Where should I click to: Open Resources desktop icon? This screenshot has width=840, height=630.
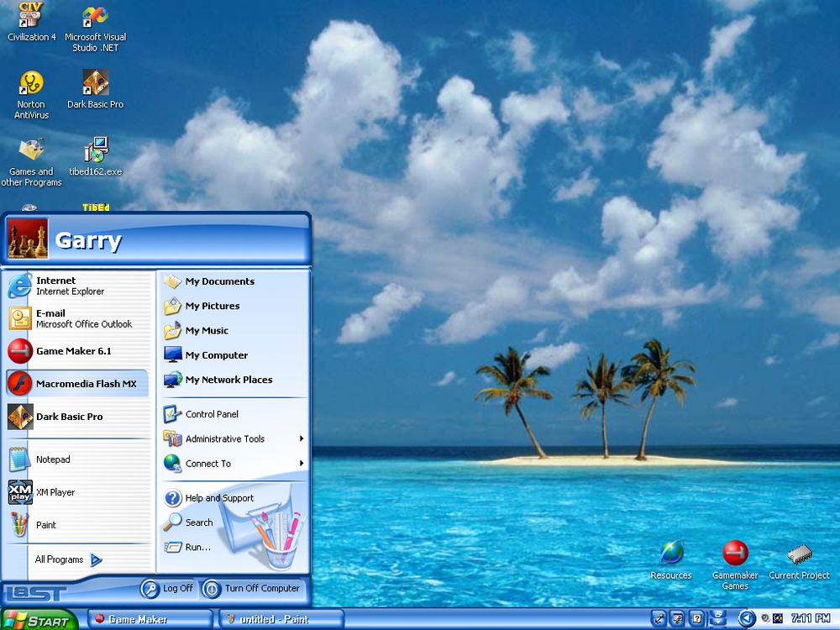671,559
